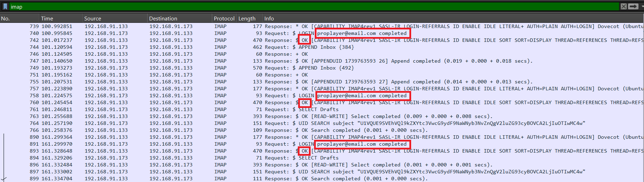
Task: Click the Length column header
Action: click(x=247, y=19)
